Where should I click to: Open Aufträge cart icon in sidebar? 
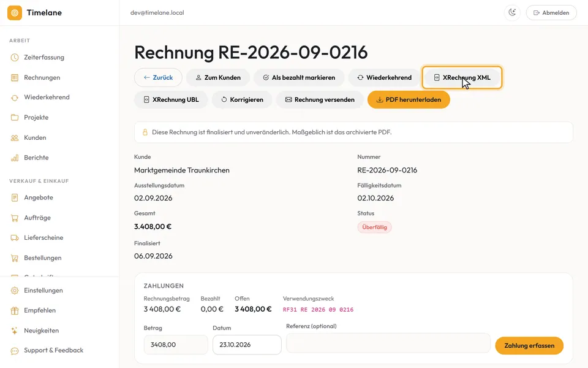[15, 218]
